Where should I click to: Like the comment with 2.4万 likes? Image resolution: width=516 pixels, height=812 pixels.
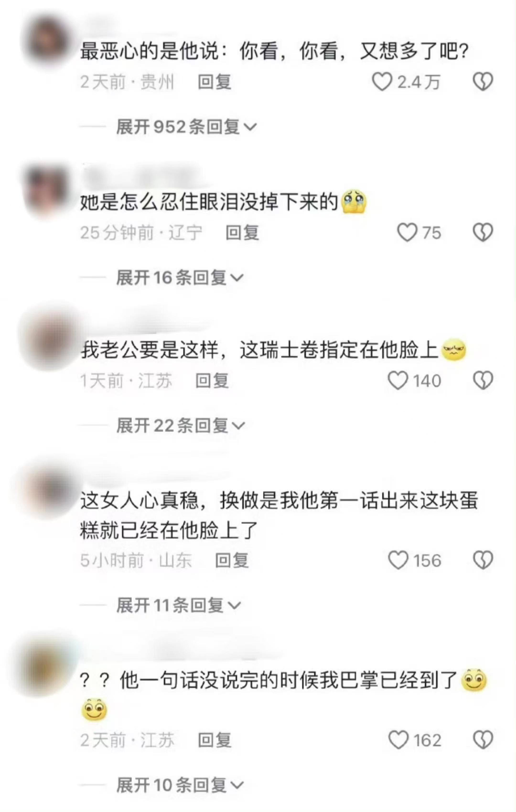coord(382,82)
